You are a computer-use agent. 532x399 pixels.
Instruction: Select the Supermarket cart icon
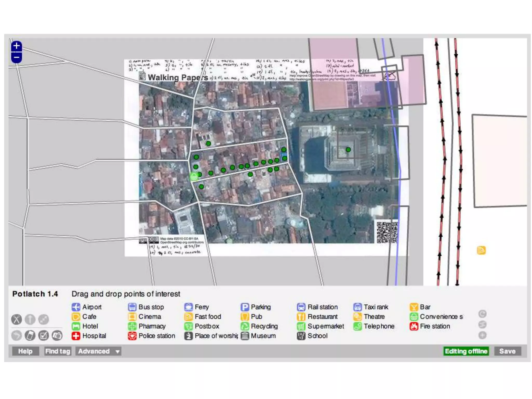tap(301, 326)
